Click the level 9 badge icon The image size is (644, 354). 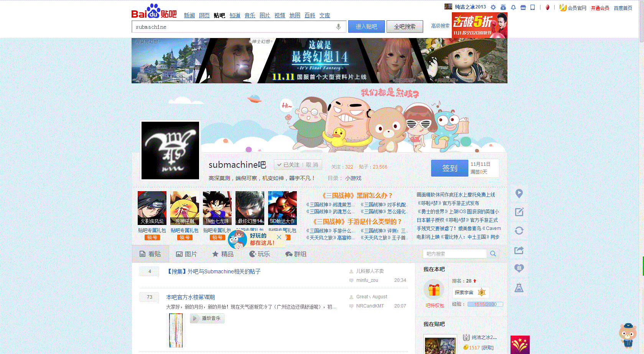pos(481,293)
